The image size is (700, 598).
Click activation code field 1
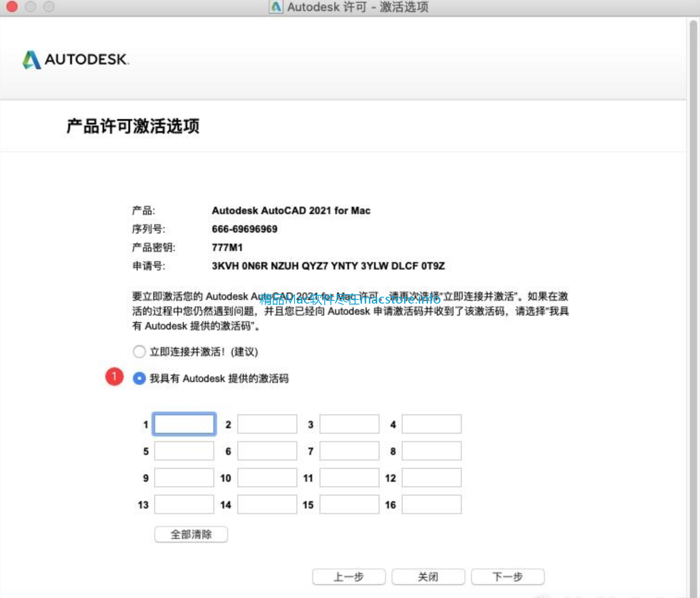pyautogui.click(x=184, y=424)
